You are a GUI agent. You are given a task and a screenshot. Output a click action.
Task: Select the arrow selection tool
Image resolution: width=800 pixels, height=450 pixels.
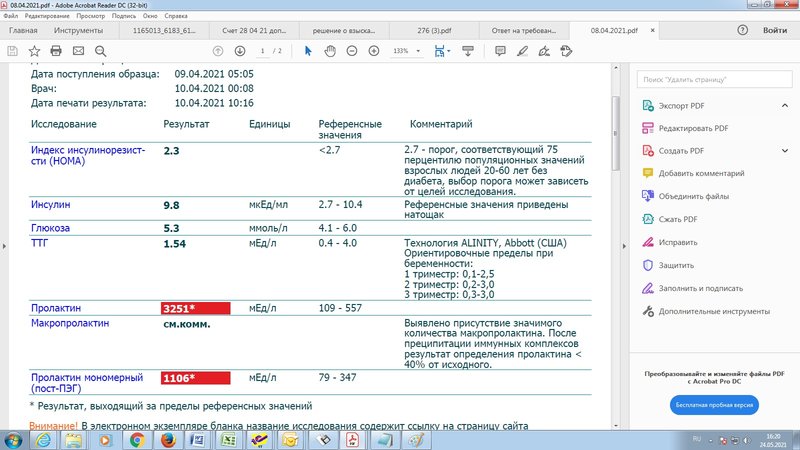point(308,51)
